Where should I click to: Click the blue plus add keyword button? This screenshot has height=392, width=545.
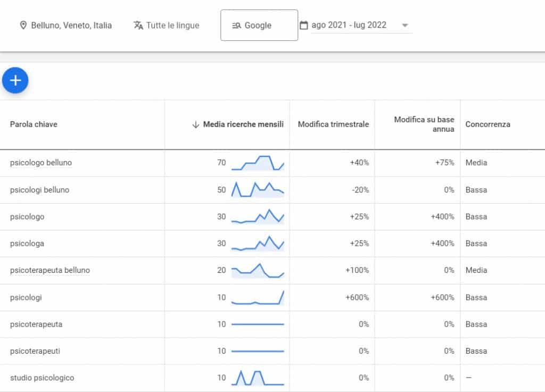point(15,80)
